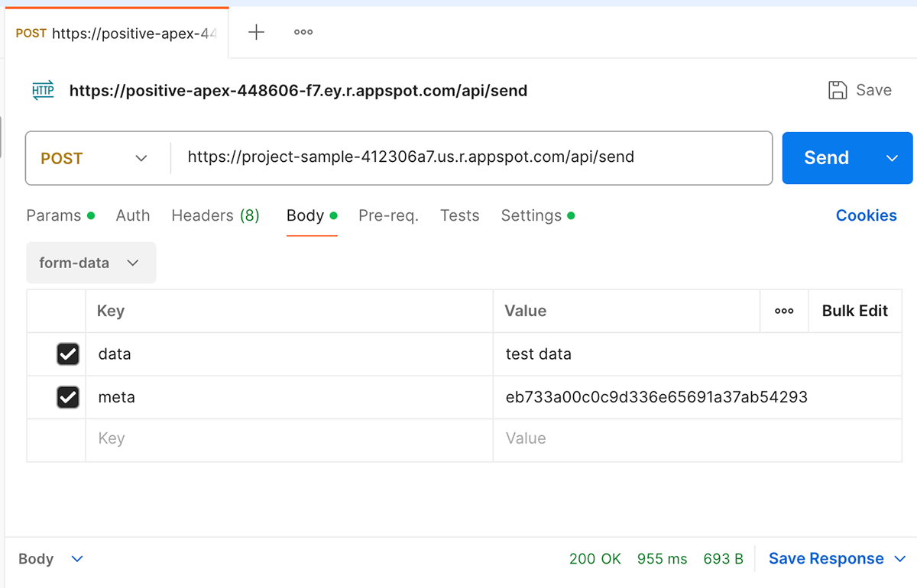Switch to the Params tab
The image size is (917, 588).
(x=60, y=215)
